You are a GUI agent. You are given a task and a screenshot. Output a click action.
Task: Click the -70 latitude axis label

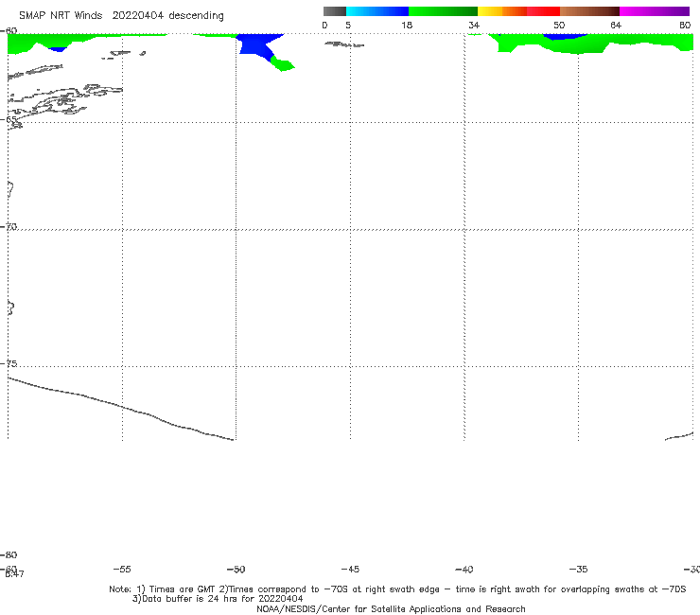click(9, 227)
